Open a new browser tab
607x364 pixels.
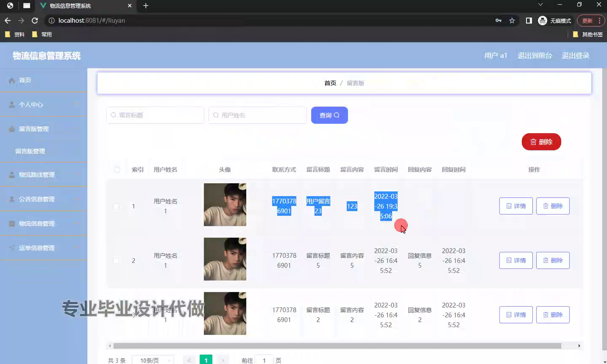[x=146, y=5]
